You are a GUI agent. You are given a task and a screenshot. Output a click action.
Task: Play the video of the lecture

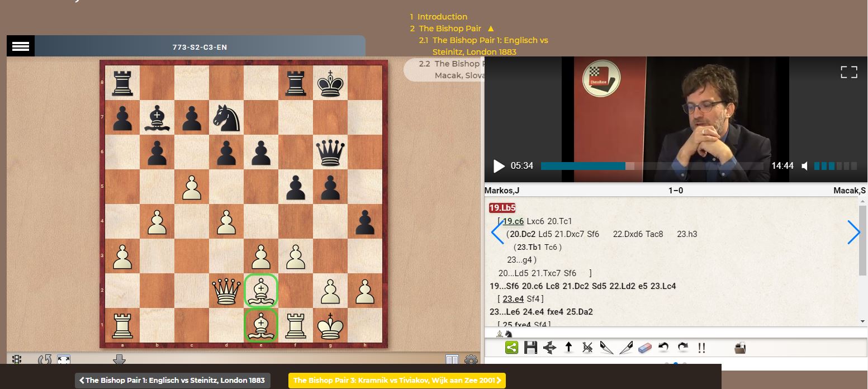498,165
